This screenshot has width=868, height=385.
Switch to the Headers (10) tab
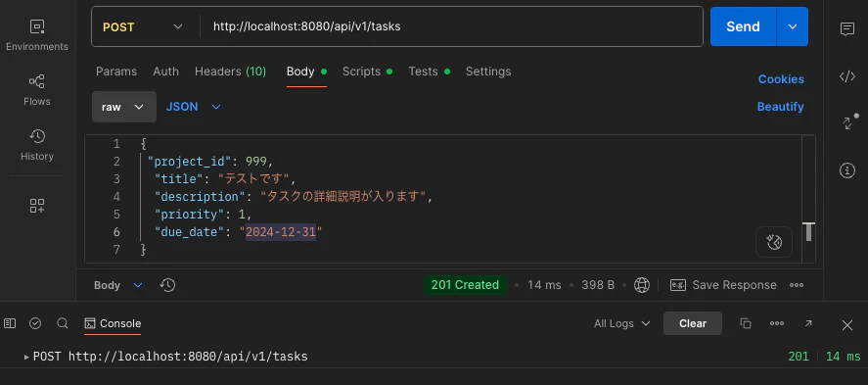point(230,72)
